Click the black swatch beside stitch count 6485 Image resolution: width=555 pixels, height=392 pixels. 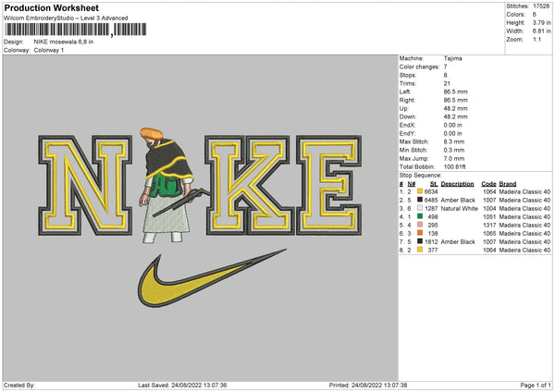[420, 200]
